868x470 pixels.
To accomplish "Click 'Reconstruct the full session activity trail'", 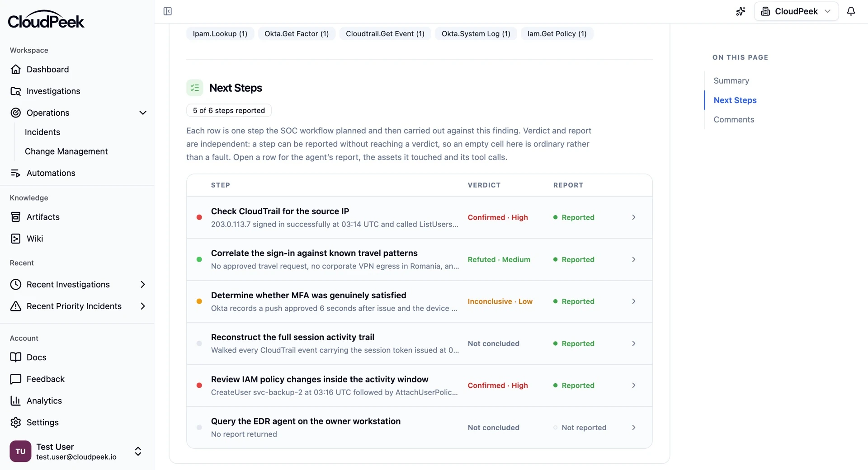I will (x=292, y=337).
